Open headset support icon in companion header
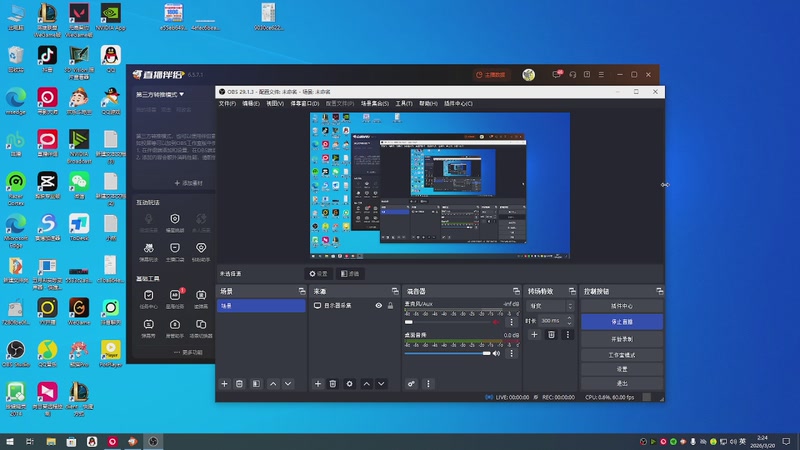This screenshot has width=800, height=450. tap(572, 74)
